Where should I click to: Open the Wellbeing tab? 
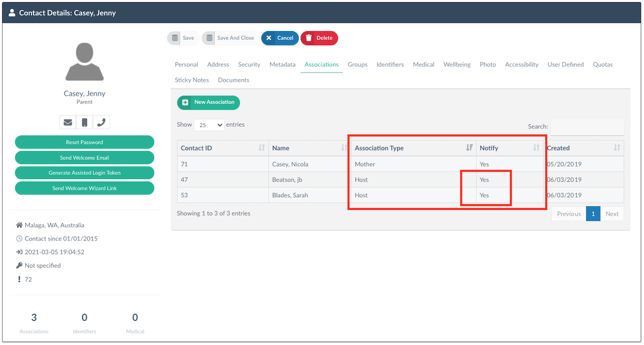point(457,65)
